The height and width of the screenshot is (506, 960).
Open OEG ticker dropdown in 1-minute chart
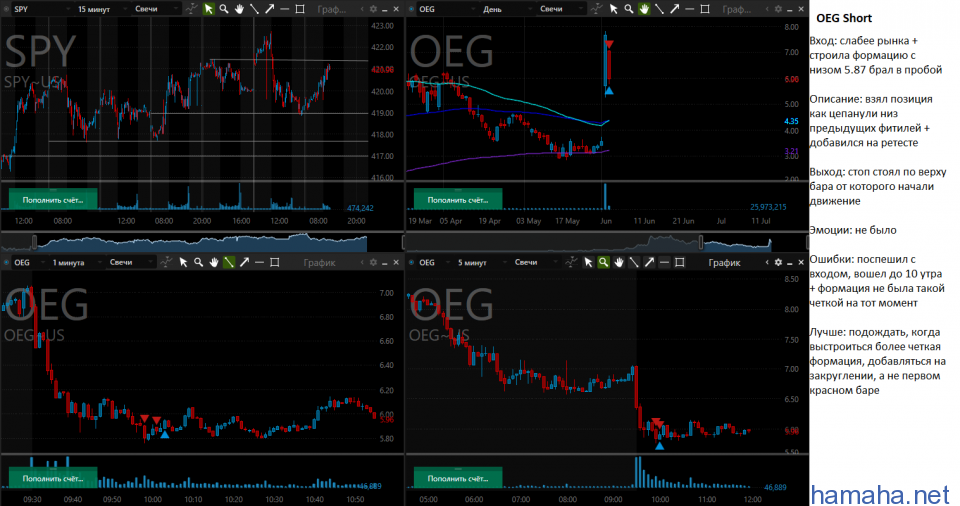(x=29, y=262)
